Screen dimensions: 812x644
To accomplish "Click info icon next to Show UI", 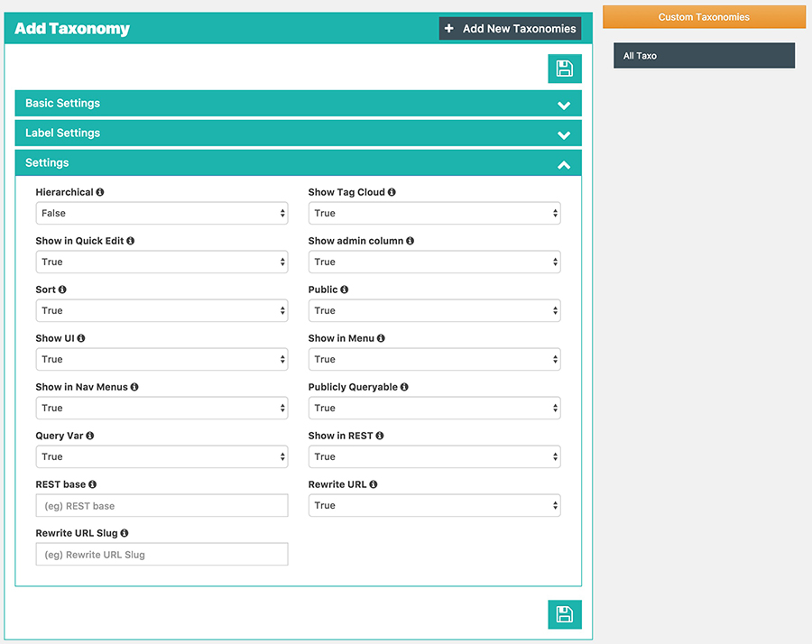I will click(x=81, y=338).
